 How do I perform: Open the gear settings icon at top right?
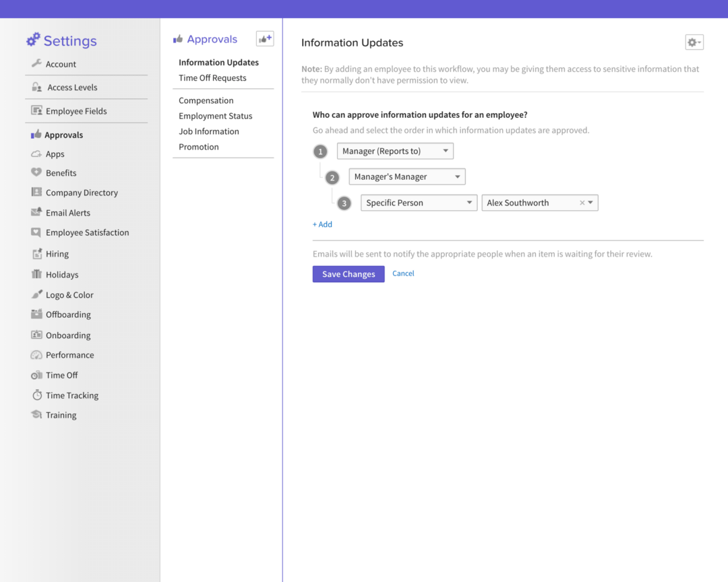click(694, 42)
